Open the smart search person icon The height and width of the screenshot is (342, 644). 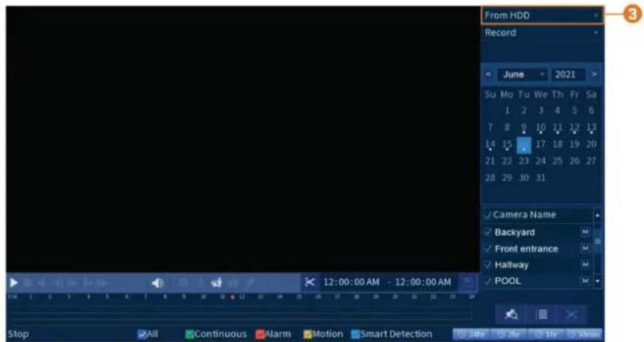(216, 282)
